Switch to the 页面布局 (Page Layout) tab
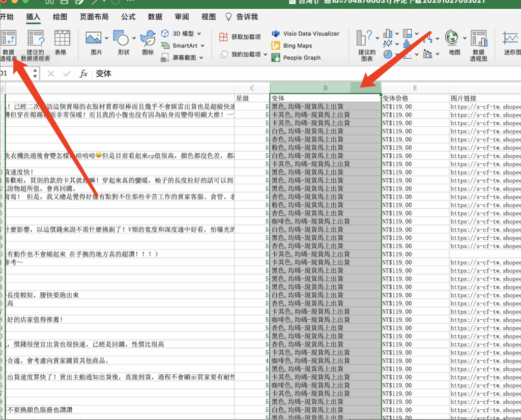Image resolution: width=521 pixels, height=420 pixels. point(94,17)
